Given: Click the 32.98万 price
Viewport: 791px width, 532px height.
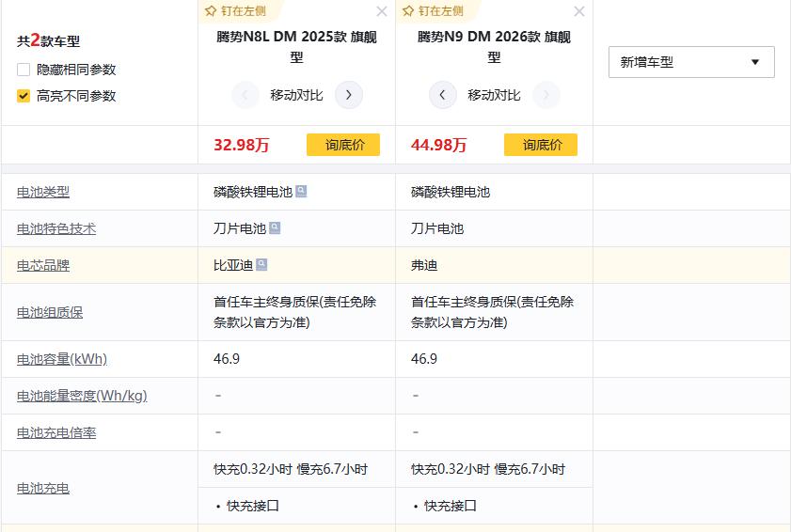Looking at the screenshot, I should pyautogui.click(x=242, y=146).
